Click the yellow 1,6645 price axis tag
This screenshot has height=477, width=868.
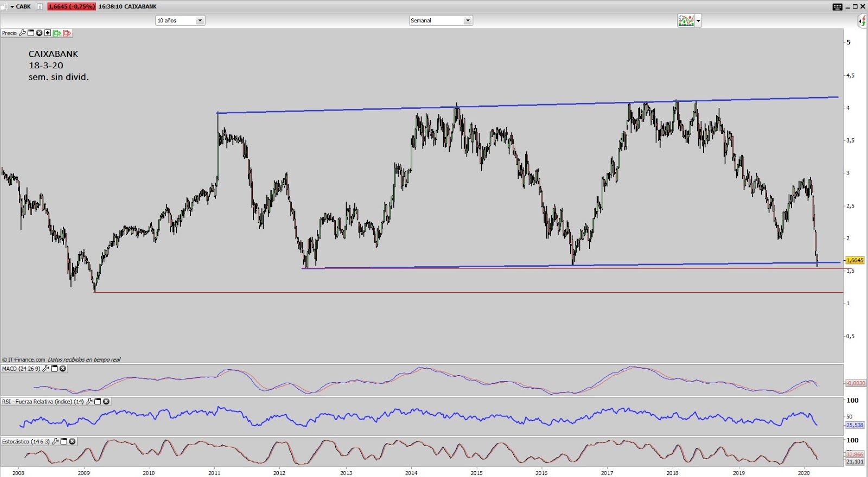855,260
